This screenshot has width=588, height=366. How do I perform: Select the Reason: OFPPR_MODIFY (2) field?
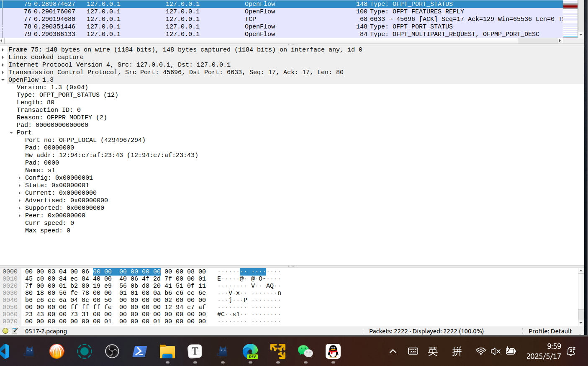tap(62, 118)
